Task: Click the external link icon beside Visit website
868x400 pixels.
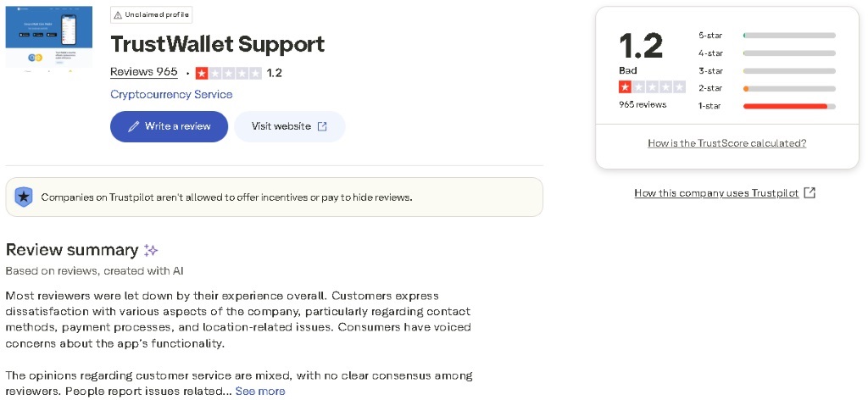Action: pyautogui.click(x=322, y=126)
